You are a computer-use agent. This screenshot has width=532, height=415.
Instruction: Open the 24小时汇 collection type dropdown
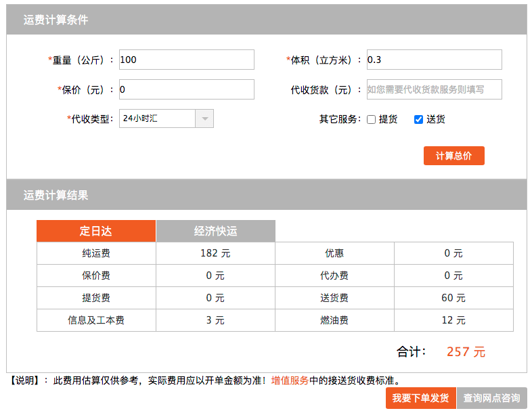coord(167,118)
